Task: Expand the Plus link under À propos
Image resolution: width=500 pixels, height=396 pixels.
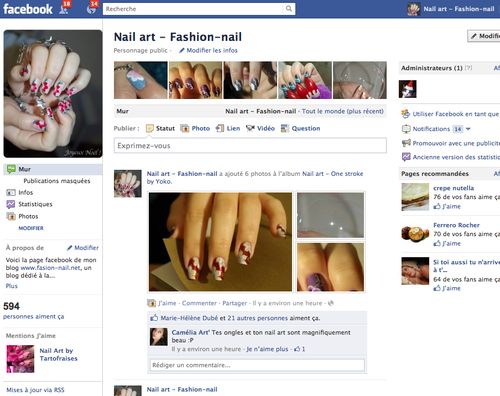Action: (x=12, y=286)
